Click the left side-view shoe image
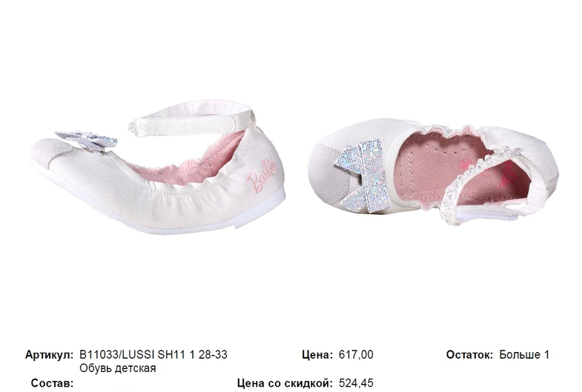The height and width of the screenshot is (392, 582). click(158, 167)
